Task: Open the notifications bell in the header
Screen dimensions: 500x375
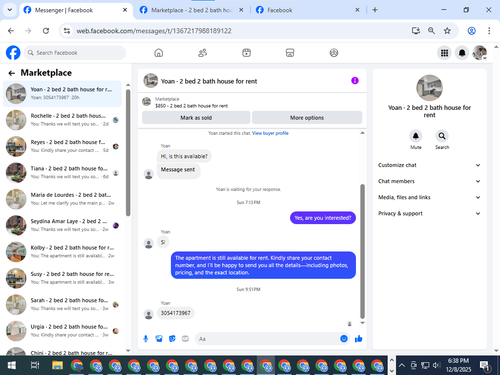Action: click(x=462, y=53)
